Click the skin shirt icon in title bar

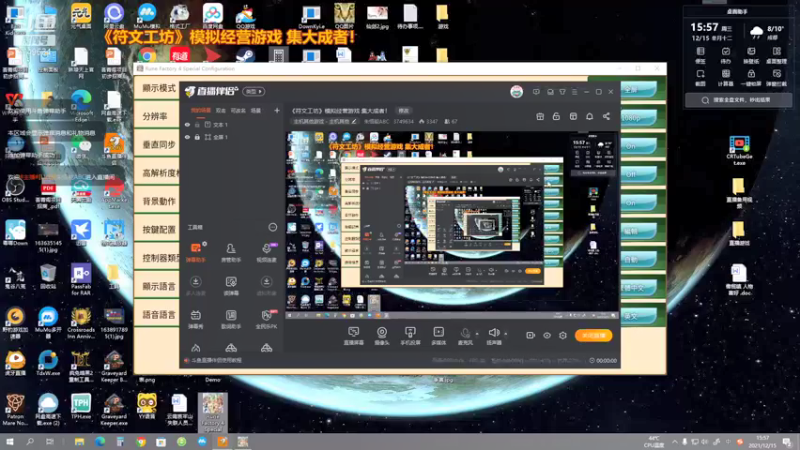tap(562, 92)
